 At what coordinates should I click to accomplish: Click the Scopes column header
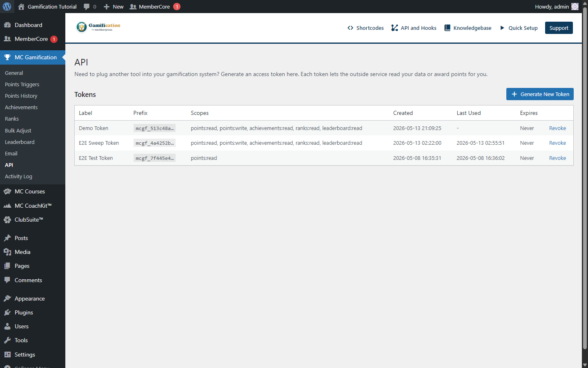click(200, 113)
